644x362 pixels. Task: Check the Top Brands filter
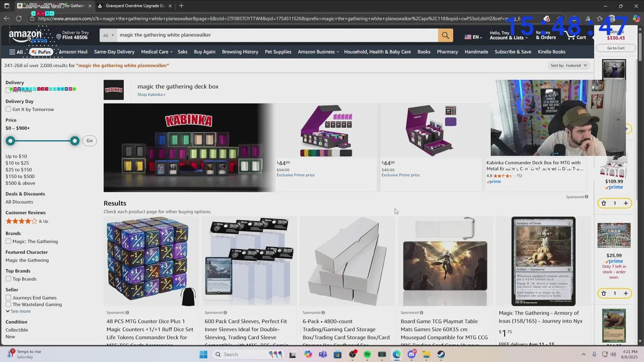tap(9, 279)
